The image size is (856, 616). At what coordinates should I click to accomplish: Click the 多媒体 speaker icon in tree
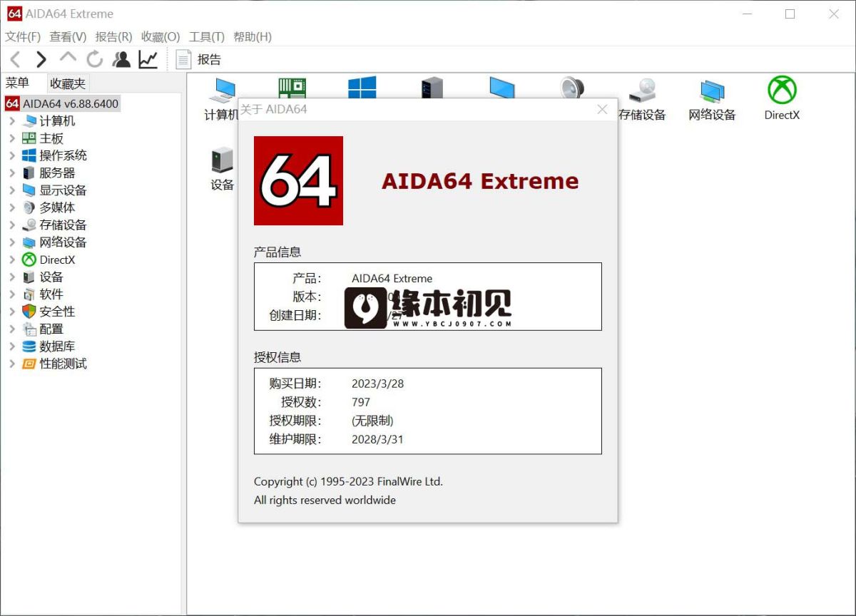click(x=29, y=207)
